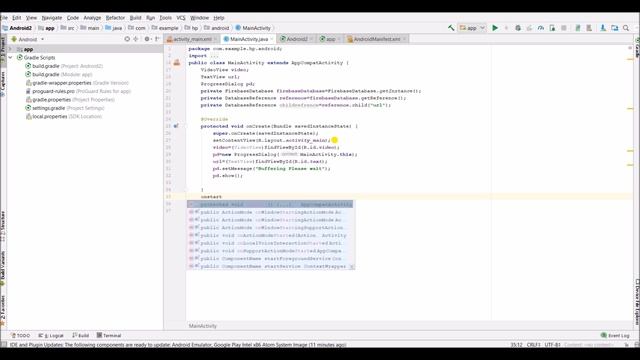Open the Android project view dropdown
This screenshot has width=640, height=360.
click(28, 39)
